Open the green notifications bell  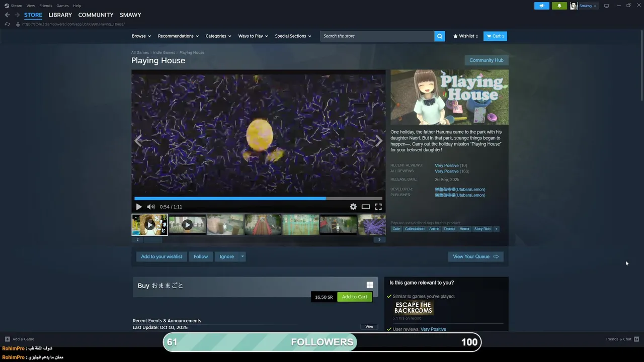click(x=559, y=6)
